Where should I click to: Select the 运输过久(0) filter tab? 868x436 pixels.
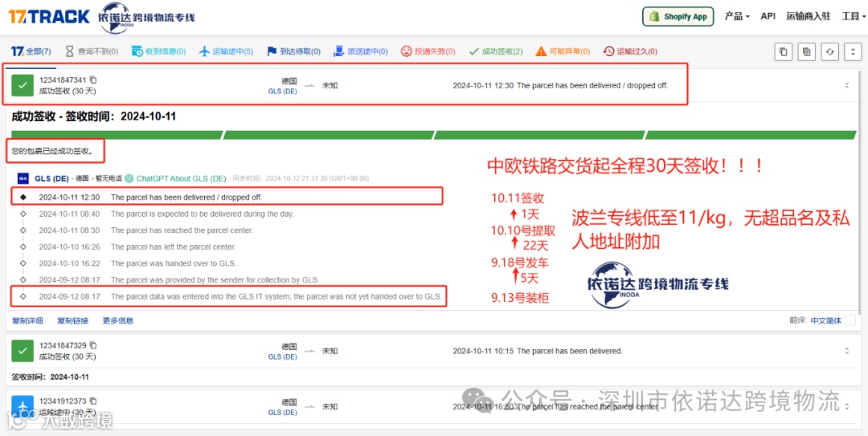pyautogui.click(x=631, y=51)
